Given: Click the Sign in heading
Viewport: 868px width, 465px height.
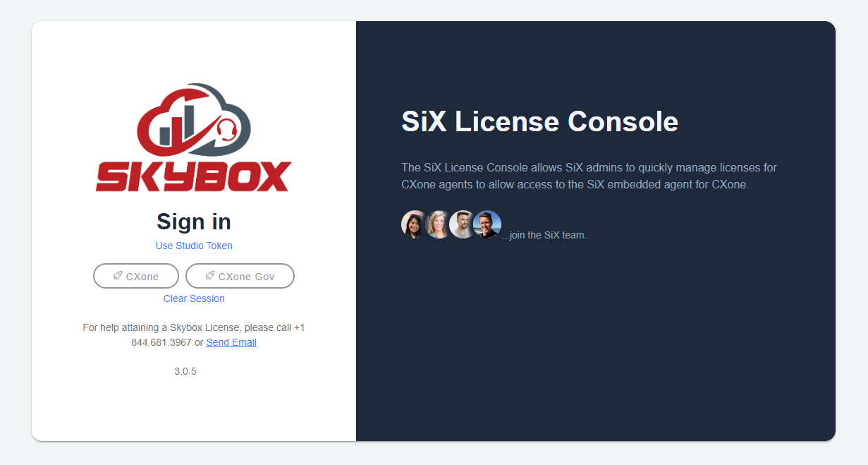Looking at the screenshot, I should [194, 222].
